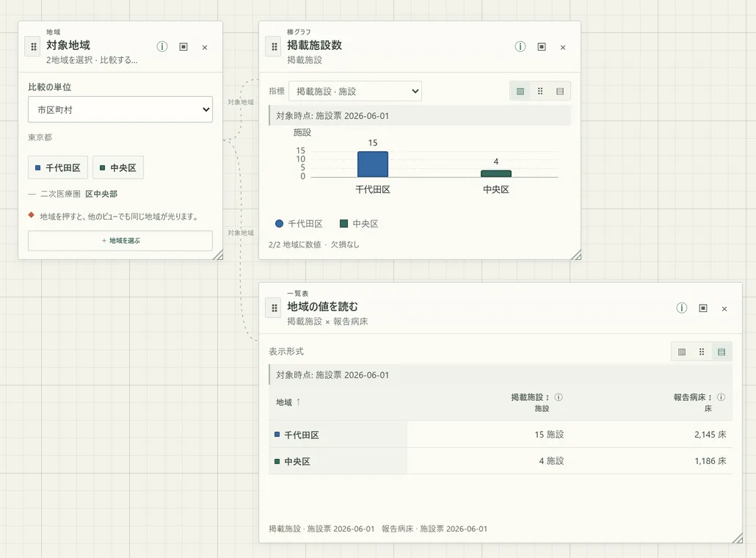Switch 掲載施設数 card to bar chart view
The height and width of the screenshot is (558, 756).
coord(520,91)
